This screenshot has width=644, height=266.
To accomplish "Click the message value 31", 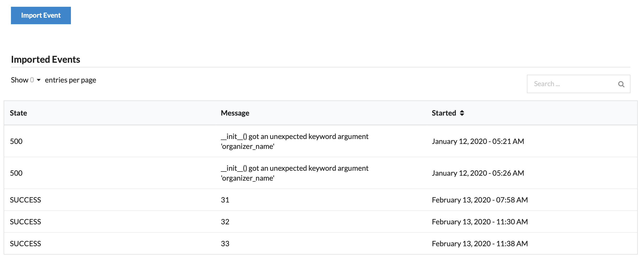I will [x=225, y=200].
